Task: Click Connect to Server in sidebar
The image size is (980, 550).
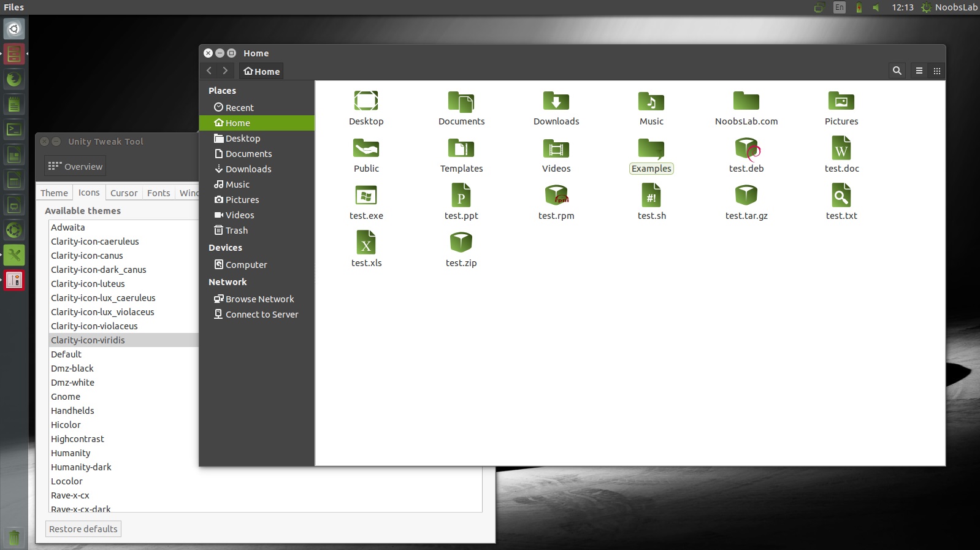Action: click(257, 314)
